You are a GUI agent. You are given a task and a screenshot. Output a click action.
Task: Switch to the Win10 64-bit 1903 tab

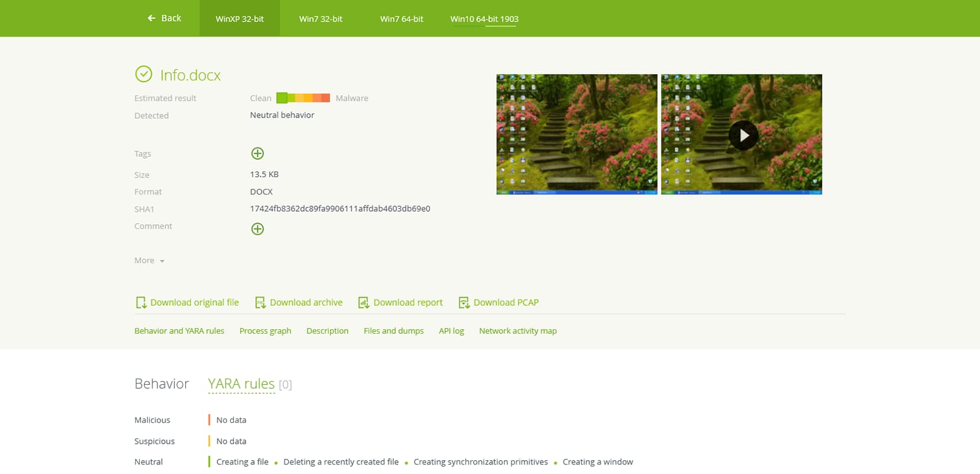(x=484, y=19)
